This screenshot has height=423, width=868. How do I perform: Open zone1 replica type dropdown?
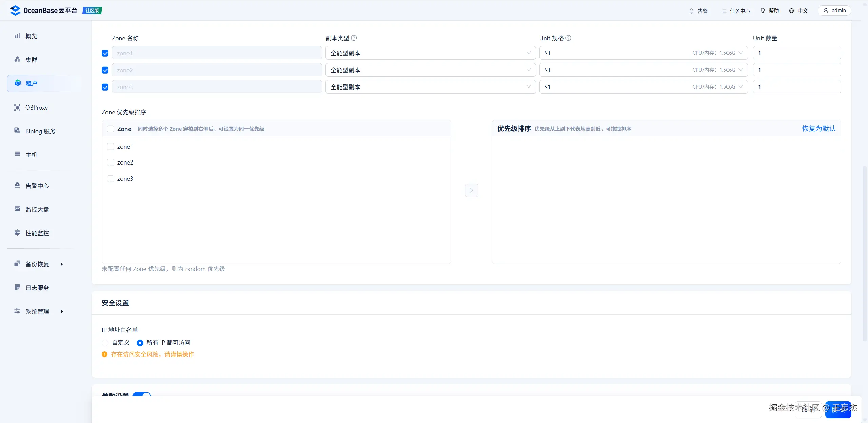coord(430,53)
